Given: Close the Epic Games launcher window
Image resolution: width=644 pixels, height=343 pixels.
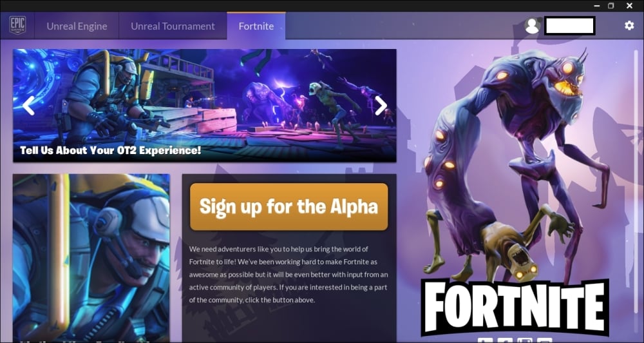Looking at the screenshot, I should point(629,6).
